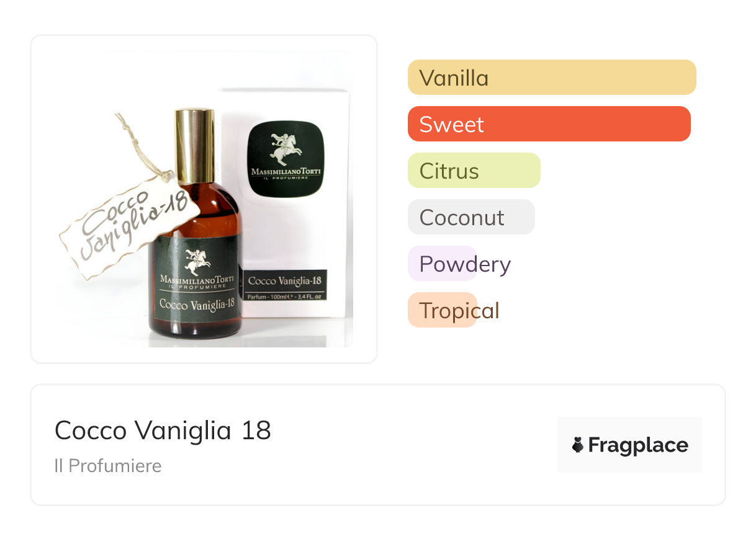Image resolution: width=756 pixels, height=536 pixels.
Task: Select the Tropical accord label
Action: pos(459,310)
